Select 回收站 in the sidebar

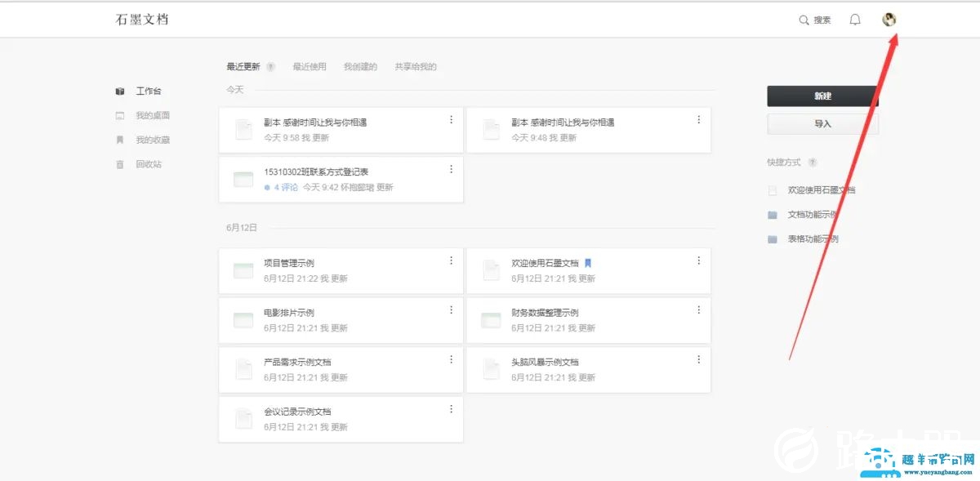(x=149, y=164)
